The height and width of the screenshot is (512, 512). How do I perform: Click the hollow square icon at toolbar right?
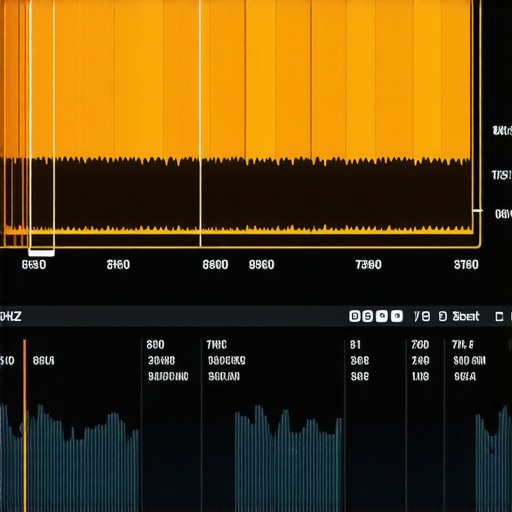[499, 316]
